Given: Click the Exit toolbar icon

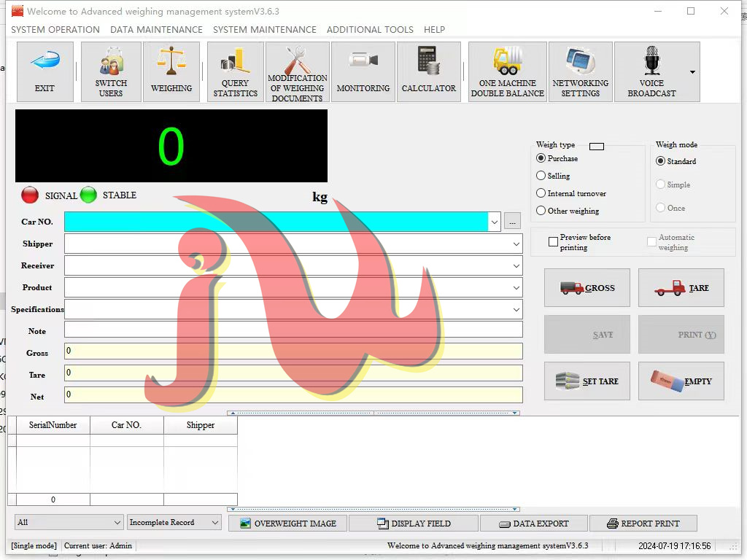Looking at the screenshot, I should (x=44, y=72).
